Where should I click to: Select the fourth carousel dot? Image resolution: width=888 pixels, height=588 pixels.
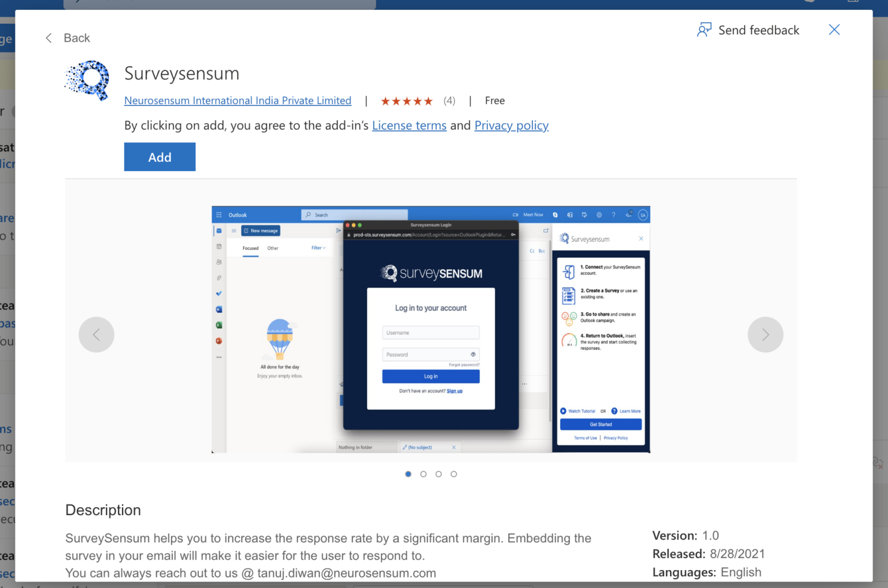point(454,474)
